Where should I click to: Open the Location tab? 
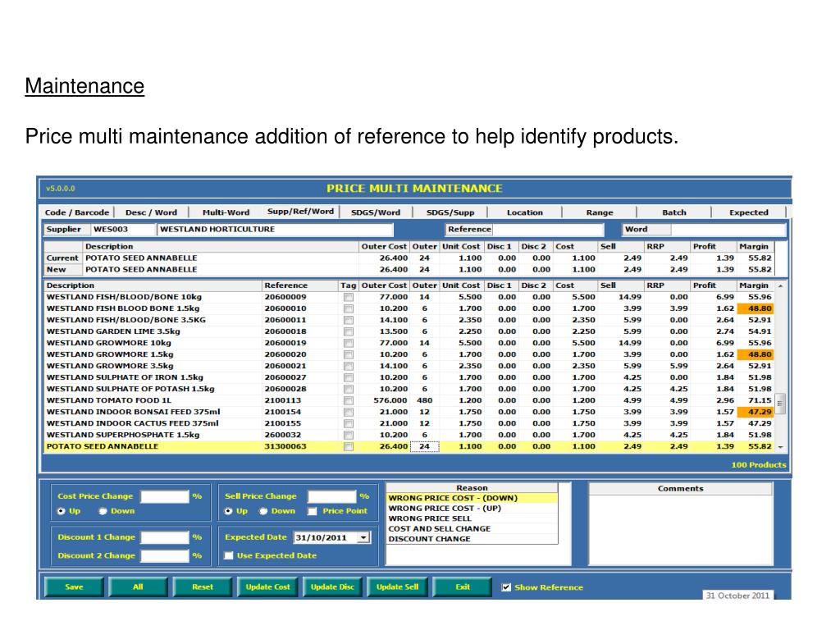(x=524, y=212)
